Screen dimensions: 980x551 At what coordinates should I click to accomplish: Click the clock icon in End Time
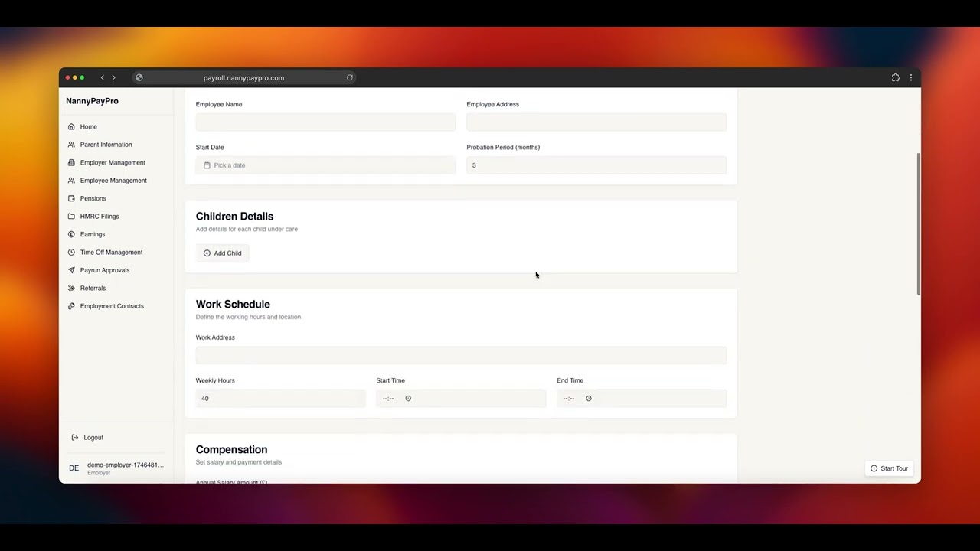tap(589, 398)
